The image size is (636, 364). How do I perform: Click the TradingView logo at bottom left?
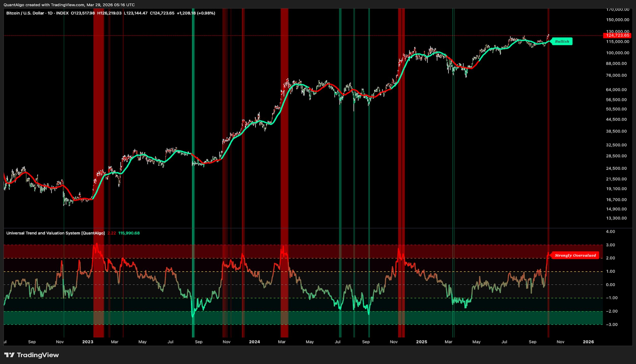(32, 355)
